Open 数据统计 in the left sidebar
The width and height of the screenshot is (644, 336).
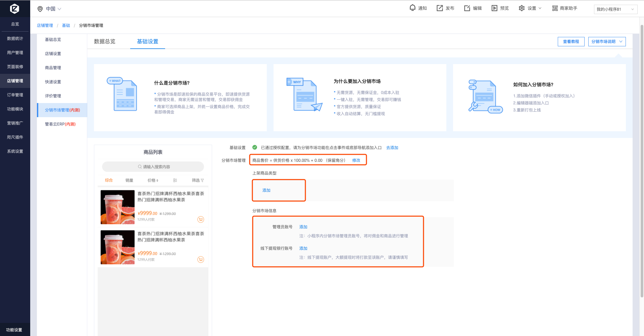[x=15, y=39]
